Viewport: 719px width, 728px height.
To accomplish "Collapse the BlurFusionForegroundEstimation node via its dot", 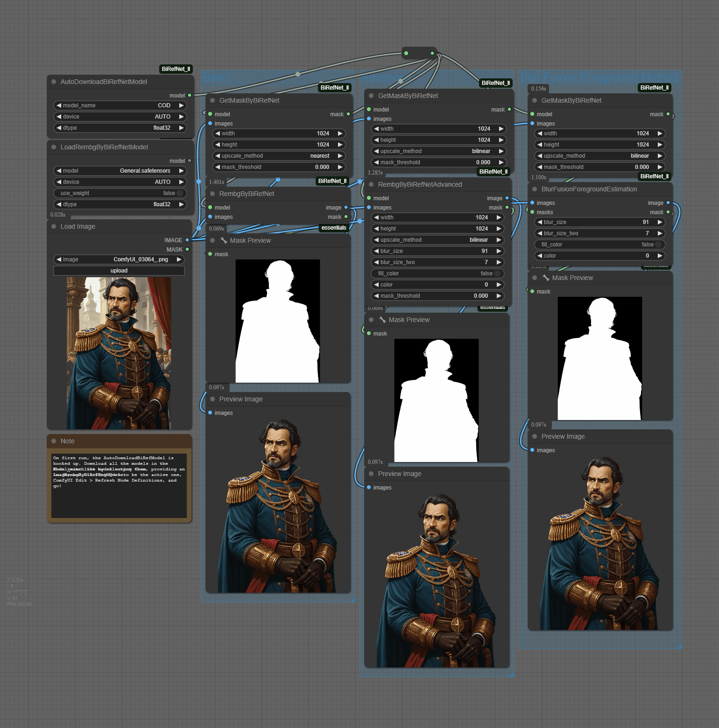I will pyautogui.click(x=535, y=189).
